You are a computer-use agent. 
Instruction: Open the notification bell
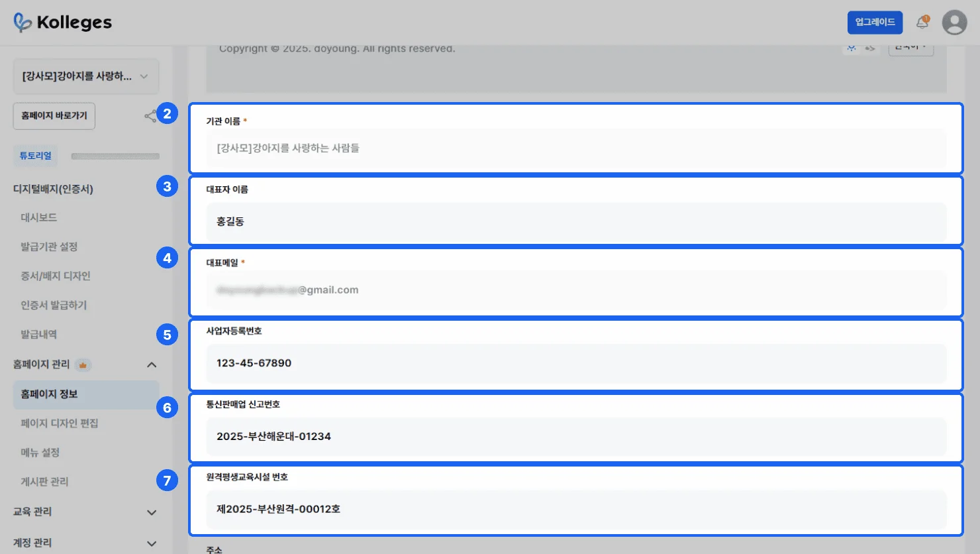922,23
